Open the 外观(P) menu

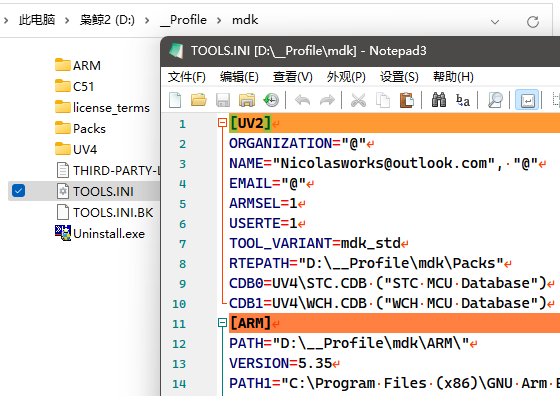click(x=346, y=77)
